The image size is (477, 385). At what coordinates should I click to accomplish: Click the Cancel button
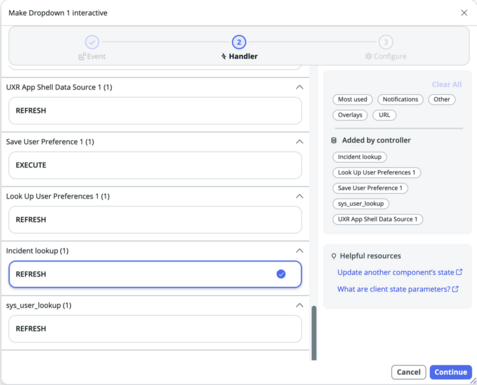[409, 372]
